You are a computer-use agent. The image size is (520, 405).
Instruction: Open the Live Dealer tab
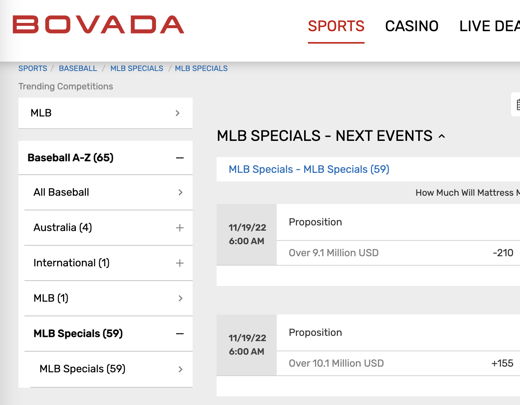coord(489,26)
